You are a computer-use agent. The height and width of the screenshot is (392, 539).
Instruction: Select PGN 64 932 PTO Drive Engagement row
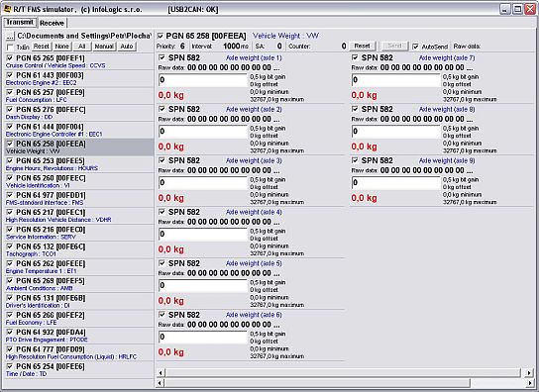[79, 336]
